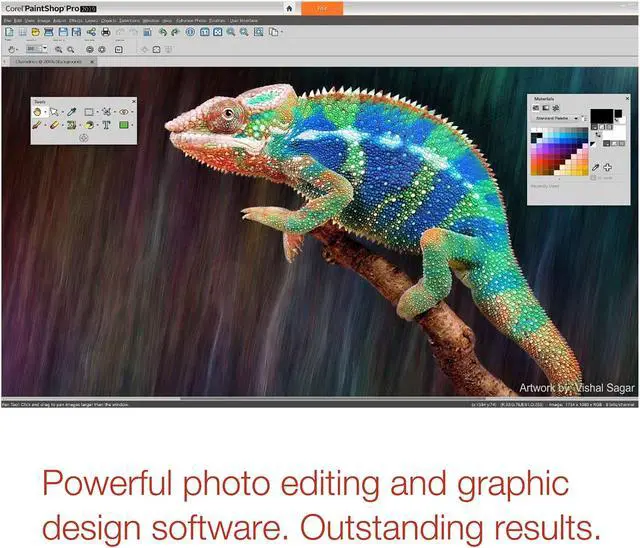Select the Flood Fill tool
640x548 pixels.
click(89, 125)
